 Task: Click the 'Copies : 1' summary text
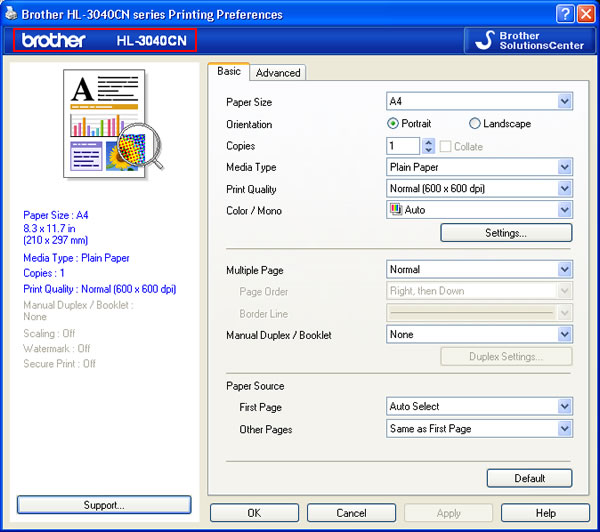44,273
